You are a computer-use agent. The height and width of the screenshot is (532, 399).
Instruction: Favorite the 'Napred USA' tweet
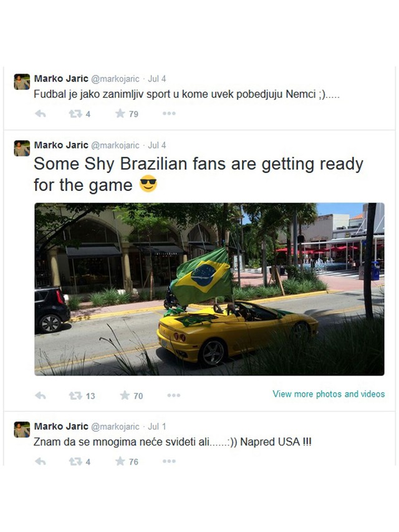pyautogui.click(x=120, y=461)
